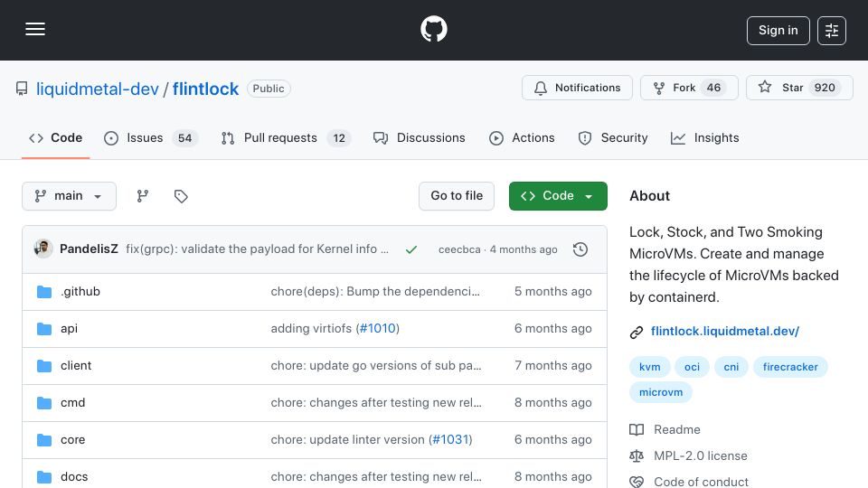Open the api folder name
The width and height of the screenshot is (868, 488).
point(70,329)
